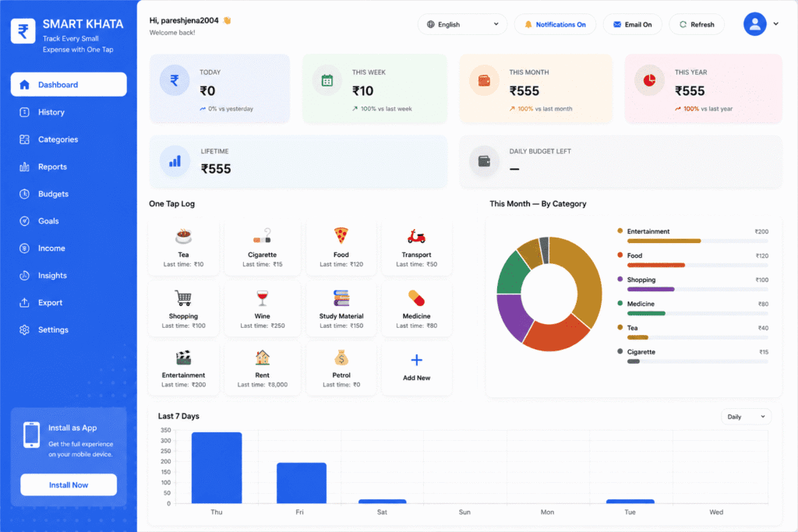Click the Install Now button
Image resolution: width=798 pixels, height=532 pixels.
(x=69, y=484)
